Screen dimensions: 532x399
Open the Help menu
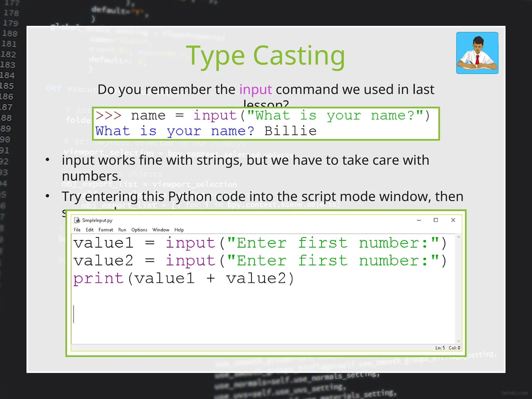click(x=179, y=230)
